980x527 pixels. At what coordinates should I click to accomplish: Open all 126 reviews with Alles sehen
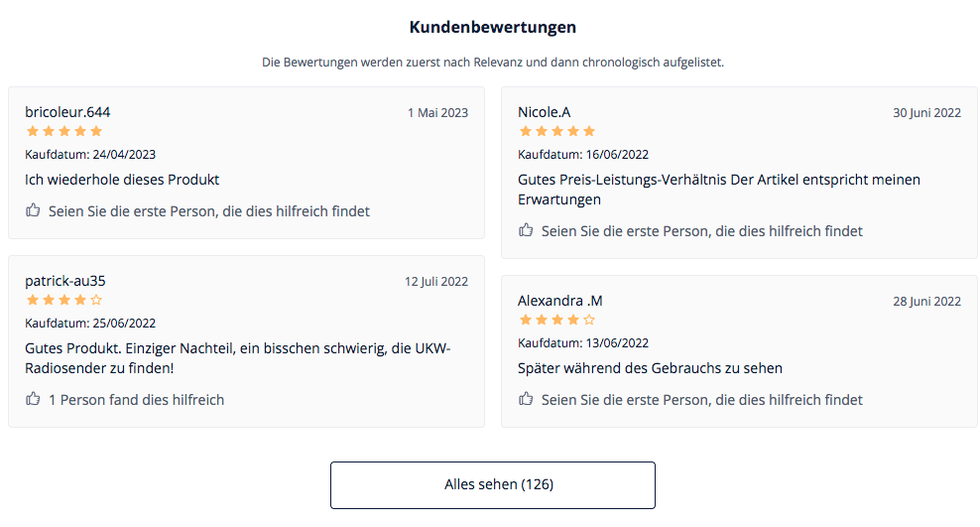coord(492,484)
